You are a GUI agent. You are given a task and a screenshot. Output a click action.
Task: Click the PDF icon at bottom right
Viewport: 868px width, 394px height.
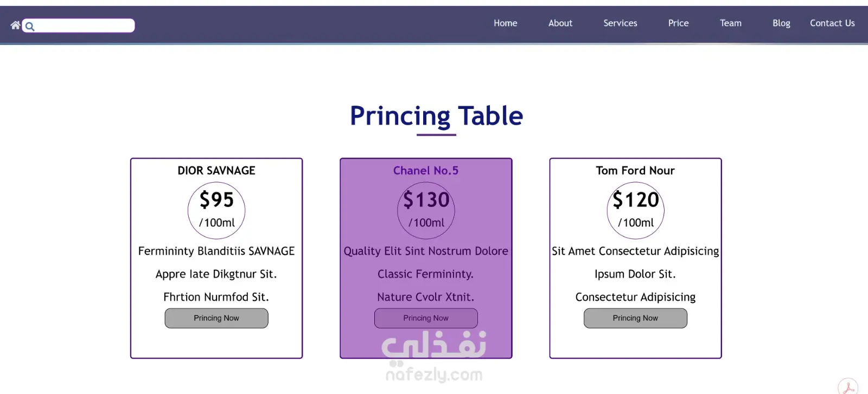coord(848,386)
